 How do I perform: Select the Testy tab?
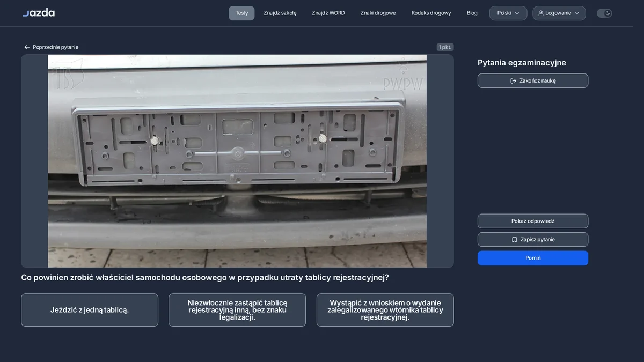point(241,13)
